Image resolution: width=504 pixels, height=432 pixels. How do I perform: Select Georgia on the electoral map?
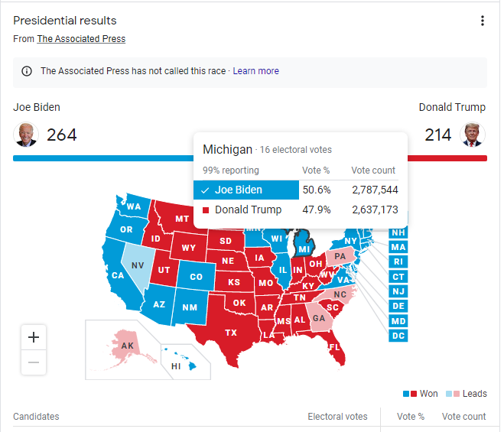(318, 318)
